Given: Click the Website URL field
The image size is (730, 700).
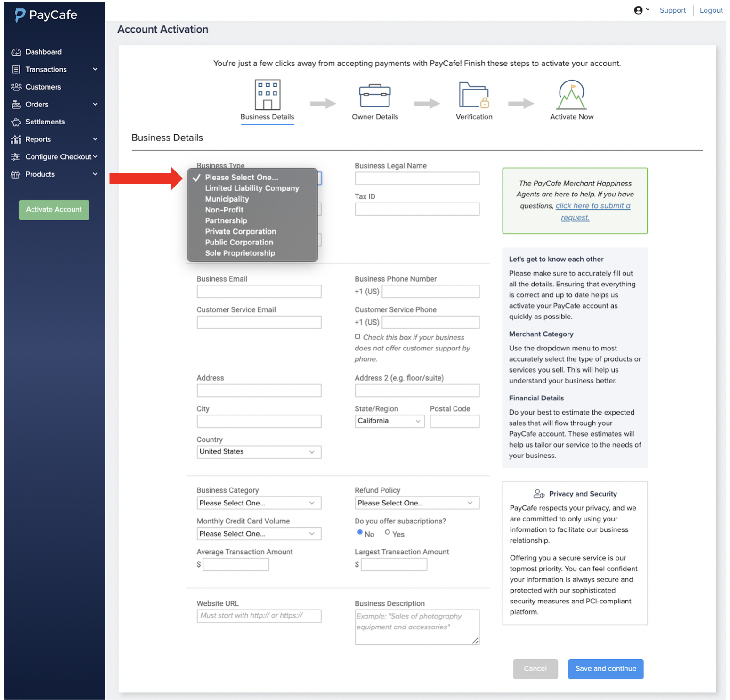Looking at the screenshot, I should [259, 616].
